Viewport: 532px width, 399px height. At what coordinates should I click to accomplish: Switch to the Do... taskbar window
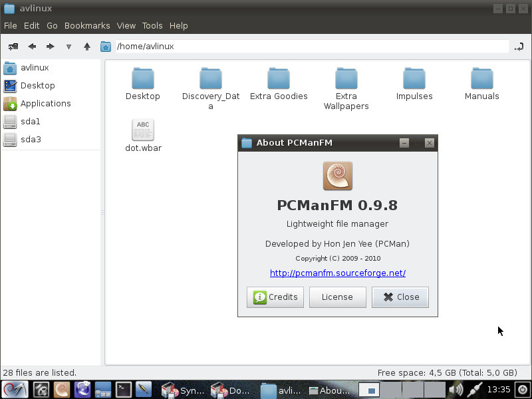[x=231, y=390]
